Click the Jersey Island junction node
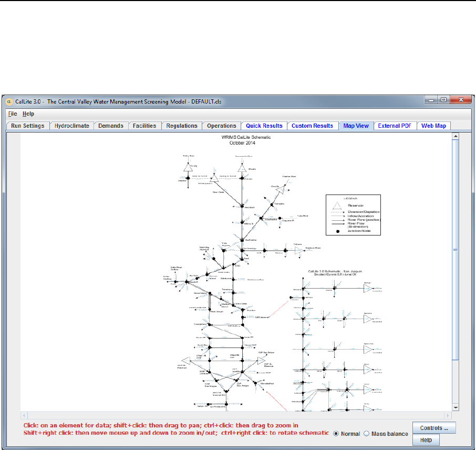 pyautogui.click(x=210, y=293)
